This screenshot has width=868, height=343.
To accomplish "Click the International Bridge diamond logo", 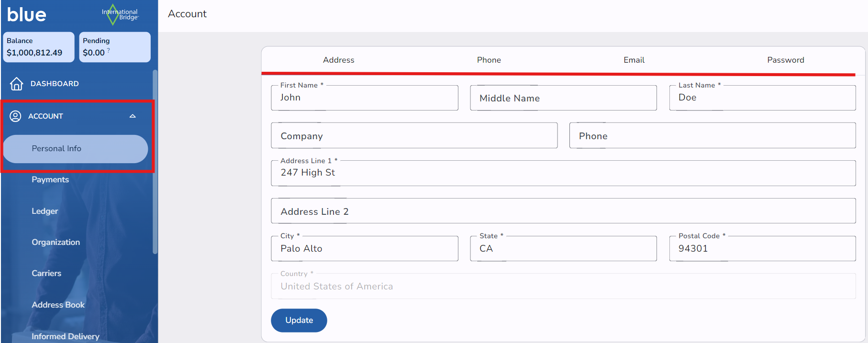I will 113,15.
